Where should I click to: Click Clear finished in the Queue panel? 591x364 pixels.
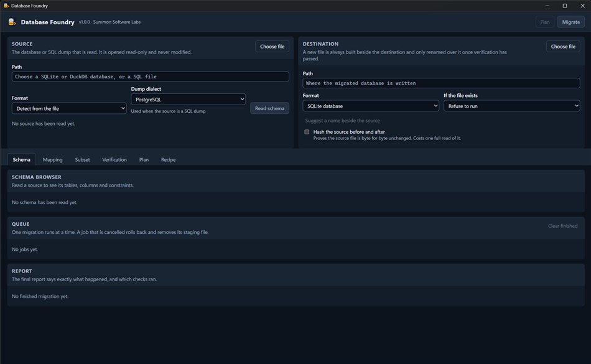coord(562,226)
